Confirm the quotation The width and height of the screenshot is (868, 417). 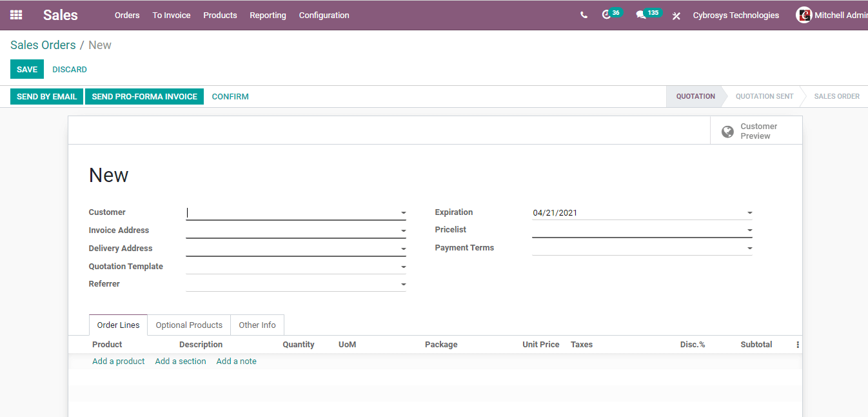point(230,96)
